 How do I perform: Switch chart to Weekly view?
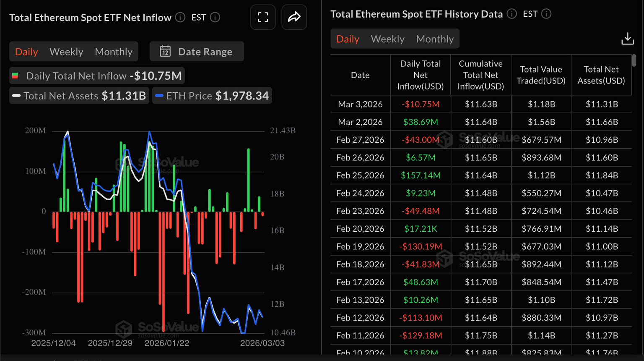[66, 52]
